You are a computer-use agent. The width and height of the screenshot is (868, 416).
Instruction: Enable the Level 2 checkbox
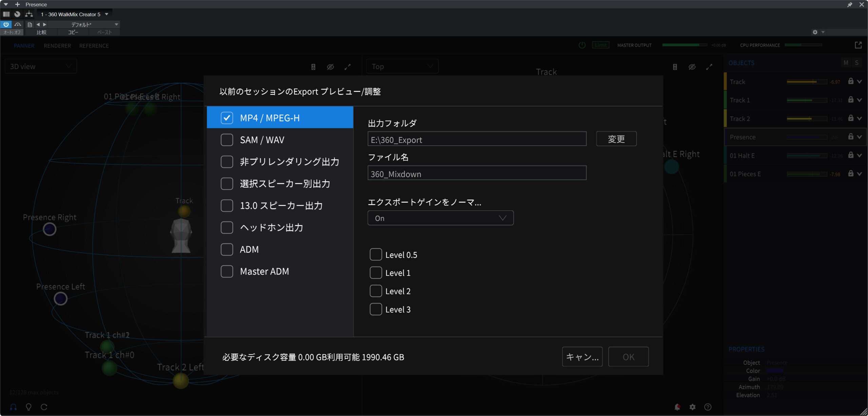376,291
